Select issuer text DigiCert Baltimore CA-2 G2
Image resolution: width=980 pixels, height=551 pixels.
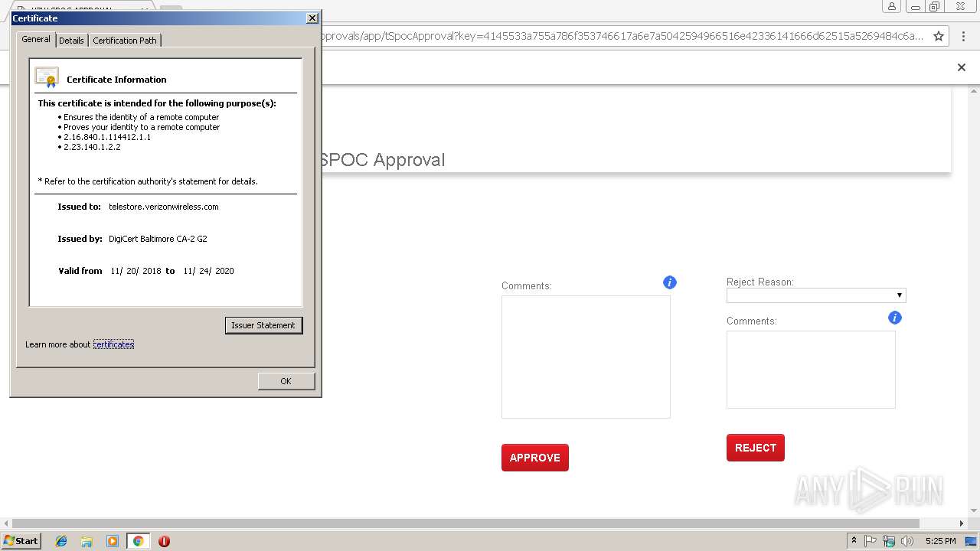(158, 239)
